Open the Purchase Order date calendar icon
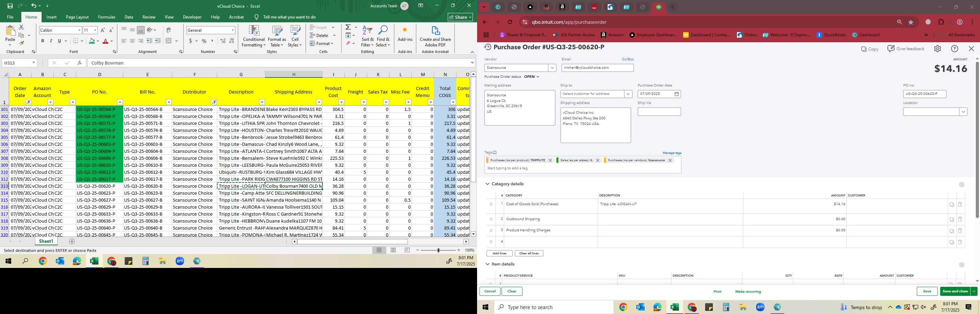 [x=677, y=94]
